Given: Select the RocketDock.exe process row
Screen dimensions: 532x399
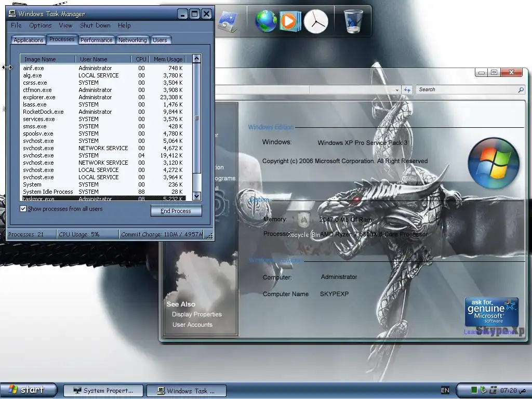Looking at the screenshot, I should (104, 112).
